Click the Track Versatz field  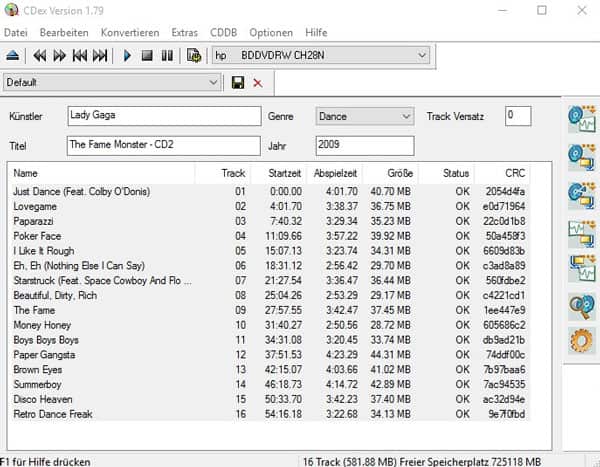[x=518, y=116]
